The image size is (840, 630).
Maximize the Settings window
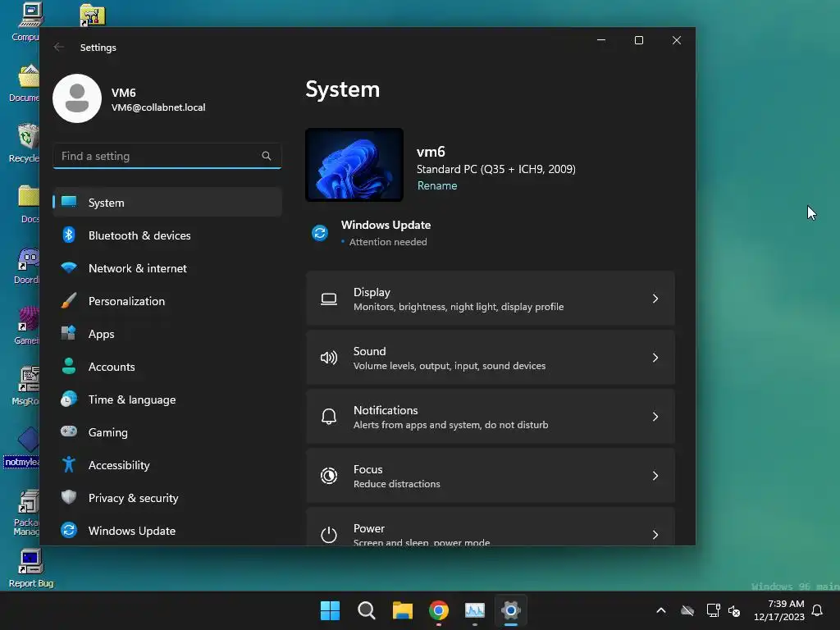point(638,40)
